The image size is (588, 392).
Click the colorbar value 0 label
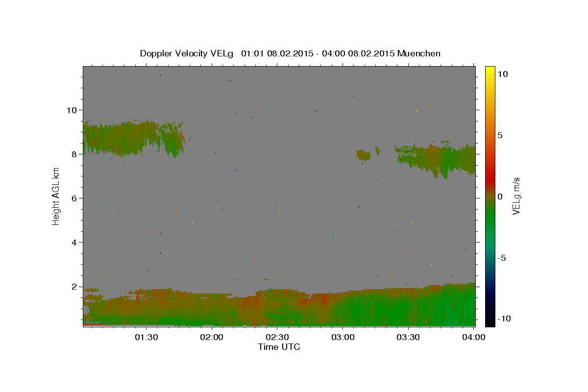point(500,196)
